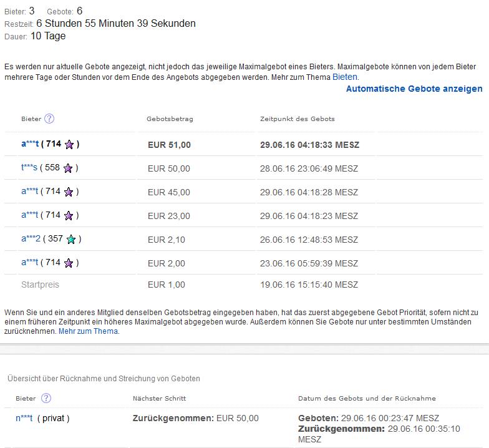This screenshot has width=489, height=448.
Task: Open the Bieten help topic link
Action: (x=345, y=77)
